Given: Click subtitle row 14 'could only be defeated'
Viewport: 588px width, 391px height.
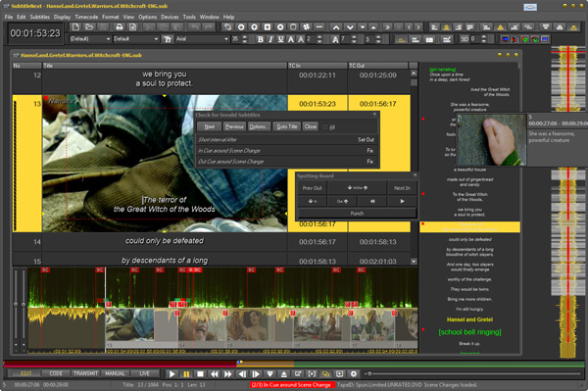Looking at the screenshot, I should tap(165, 241).
